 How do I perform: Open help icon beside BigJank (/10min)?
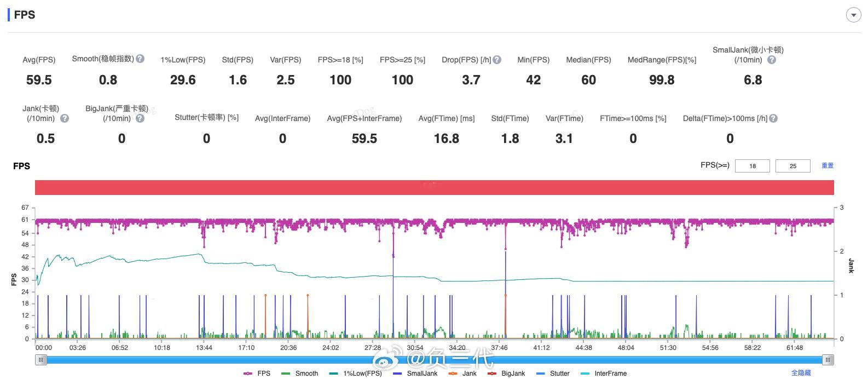[140, 118]
